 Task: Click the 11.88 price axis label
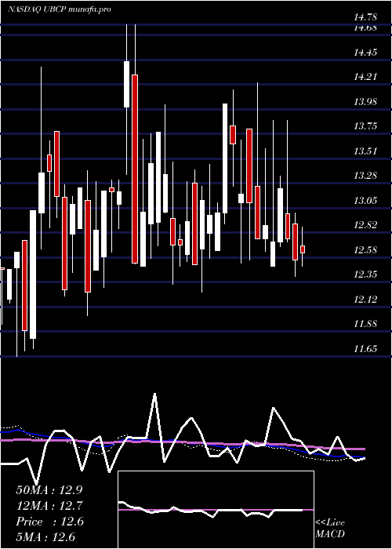click(x=365, y=324)
